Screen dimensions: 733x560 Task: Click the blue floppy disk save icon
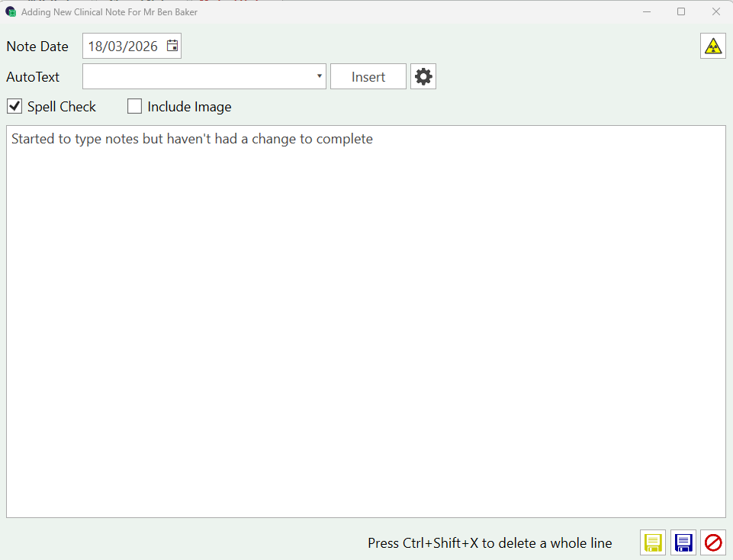[x=683, y=542]
